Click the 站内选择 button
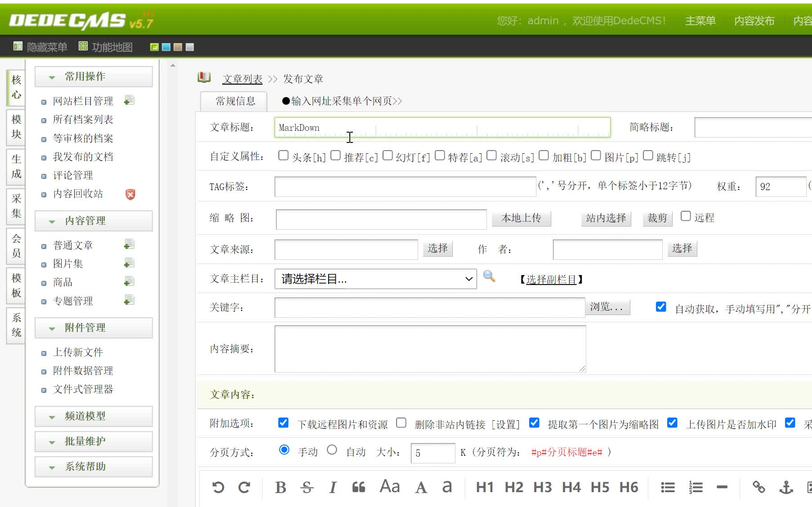 (x=606, y=218)
